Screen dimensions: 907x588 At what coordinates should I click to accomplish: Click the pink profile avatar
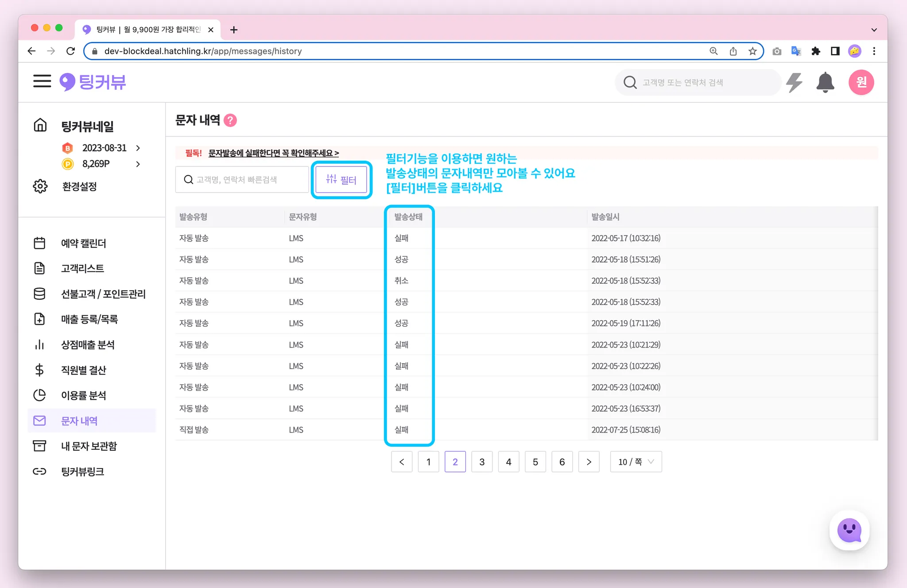[861, 82]
